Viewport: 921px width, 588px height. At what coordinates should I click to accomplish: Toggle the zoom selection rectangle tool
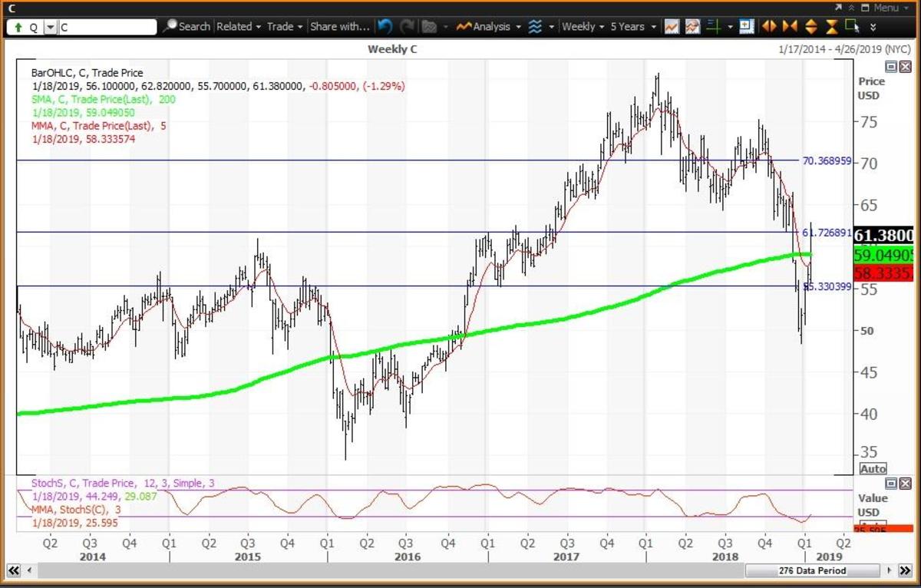point(852,26)
